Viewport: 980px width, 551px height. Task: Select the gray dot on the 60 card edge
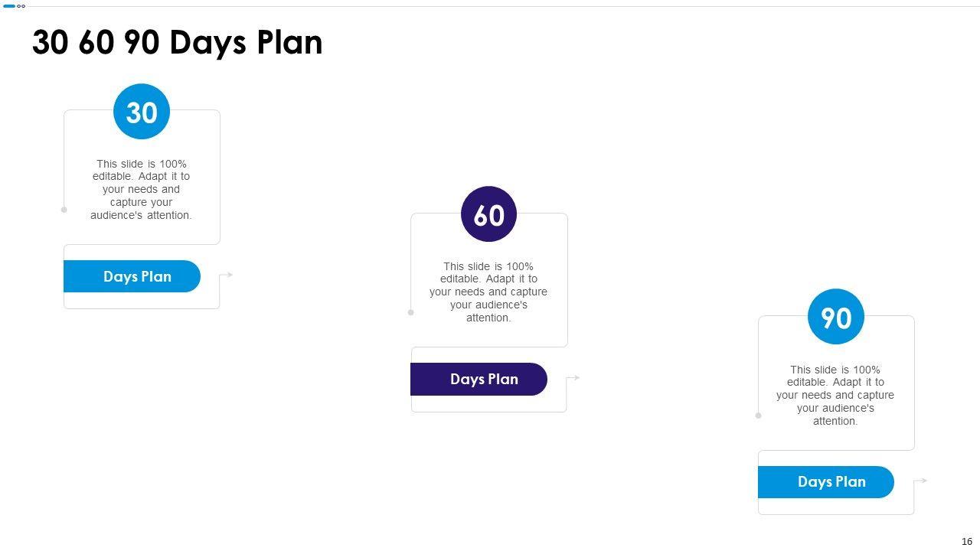[x=411, y=312]
